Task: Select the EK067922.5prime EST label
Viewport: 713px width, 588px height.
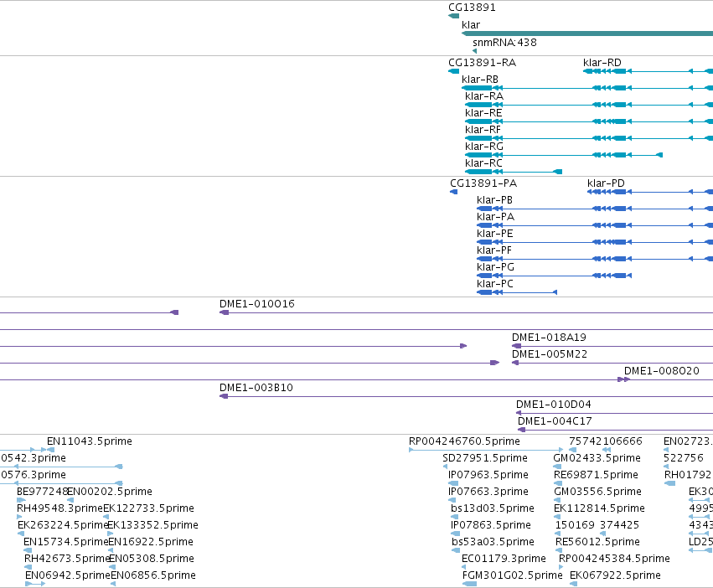Action: [615, 575]
